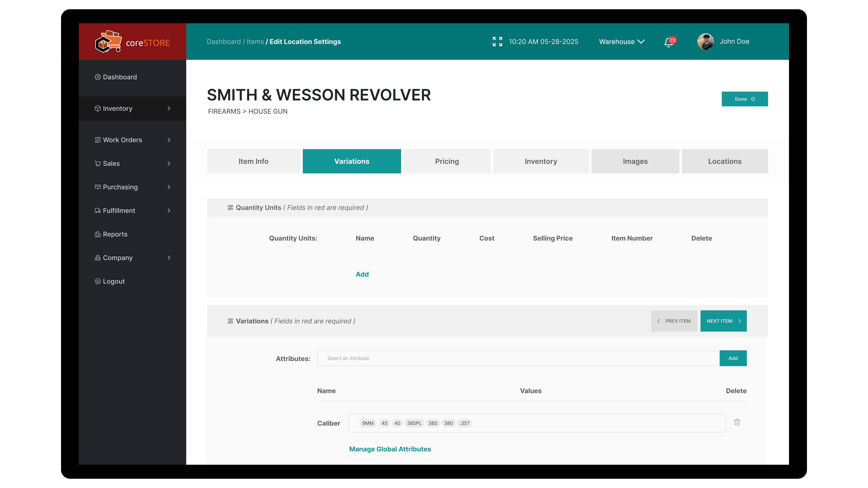Open Manage Global Attributes link

(390, 449)
